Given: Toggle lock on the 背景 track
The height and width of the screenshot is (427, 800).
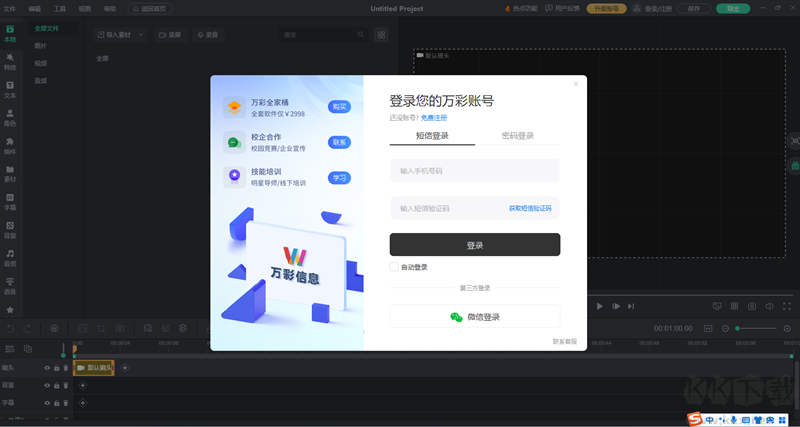Looking at the screenshot, I should point(57,385).
